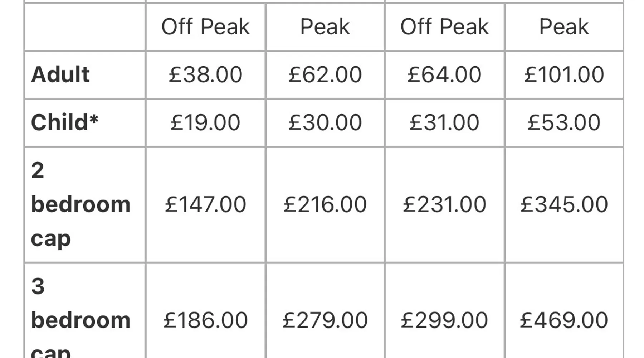Select the £101.00 adult peak price
The height and width of the screenshot is (358, 644).
pos(564,74)
